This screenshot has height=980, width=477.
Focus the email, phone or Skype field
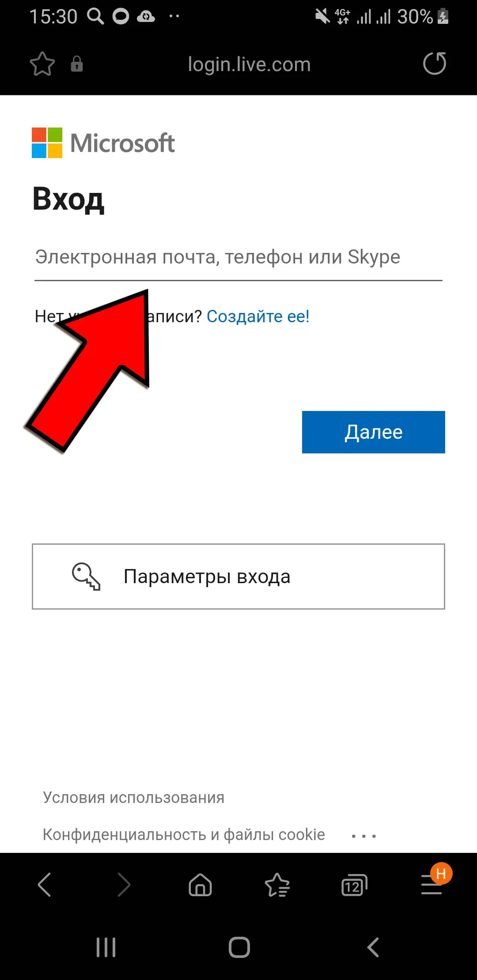[x=238, y=258]
